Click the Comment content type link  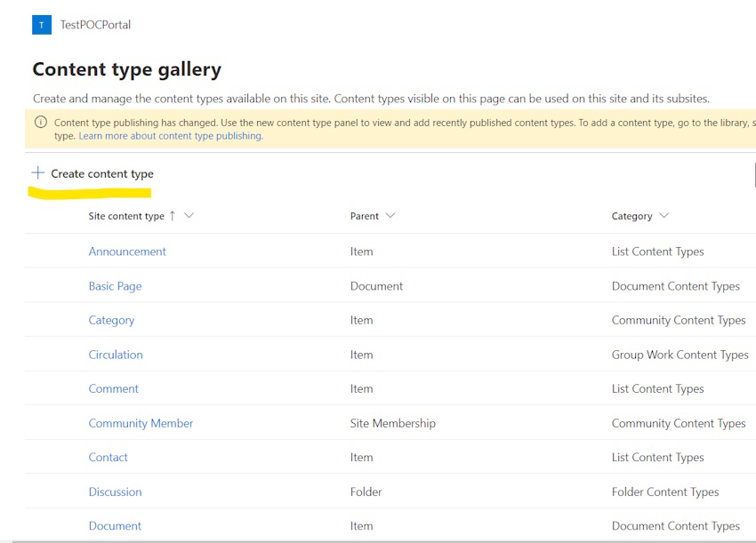(113, 388)
